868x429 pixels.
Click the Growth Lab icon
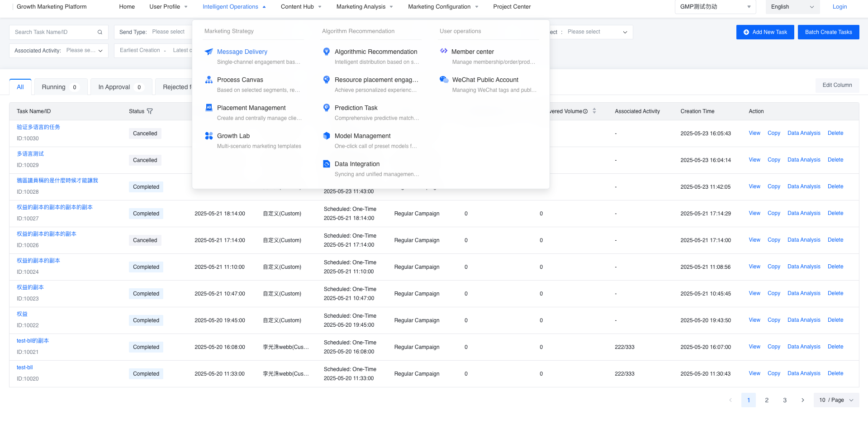[x=209, y=136]
